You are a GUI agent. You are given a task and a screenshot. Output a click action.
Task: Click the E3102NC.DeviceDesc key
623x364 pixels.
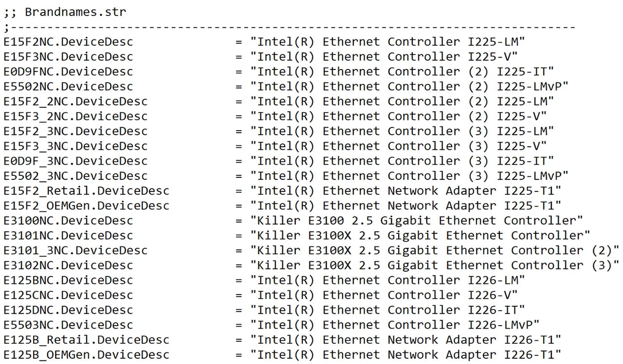point(68,265)
